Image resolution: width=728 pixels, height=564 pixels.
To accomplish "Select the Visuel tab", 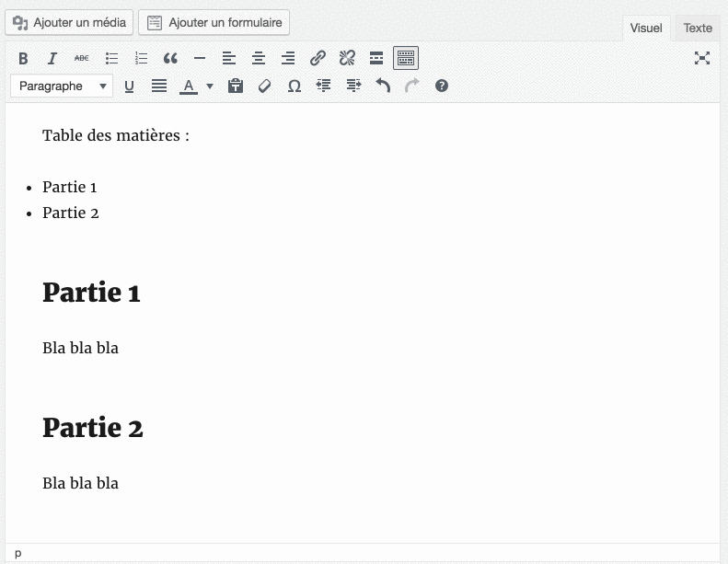I will pos(646,28).
